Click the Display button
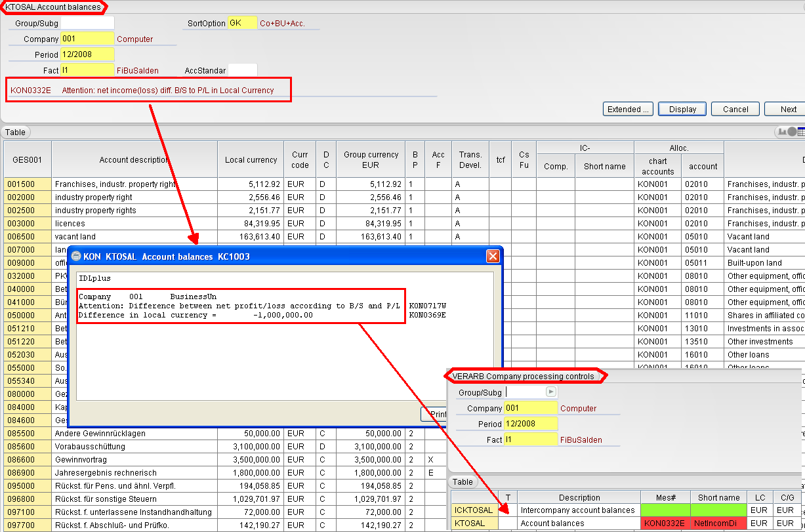805x532 pixels. coord(682,109)
